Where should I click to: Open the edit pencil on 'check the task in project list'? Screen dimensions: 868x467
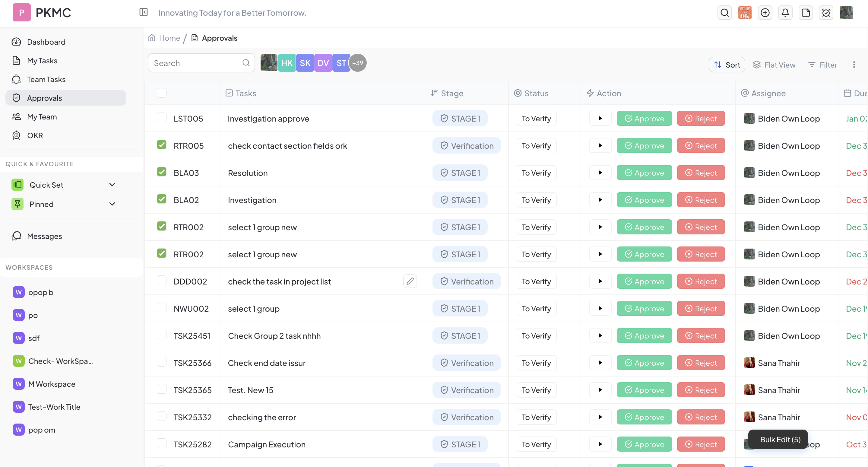pos(410,281)
